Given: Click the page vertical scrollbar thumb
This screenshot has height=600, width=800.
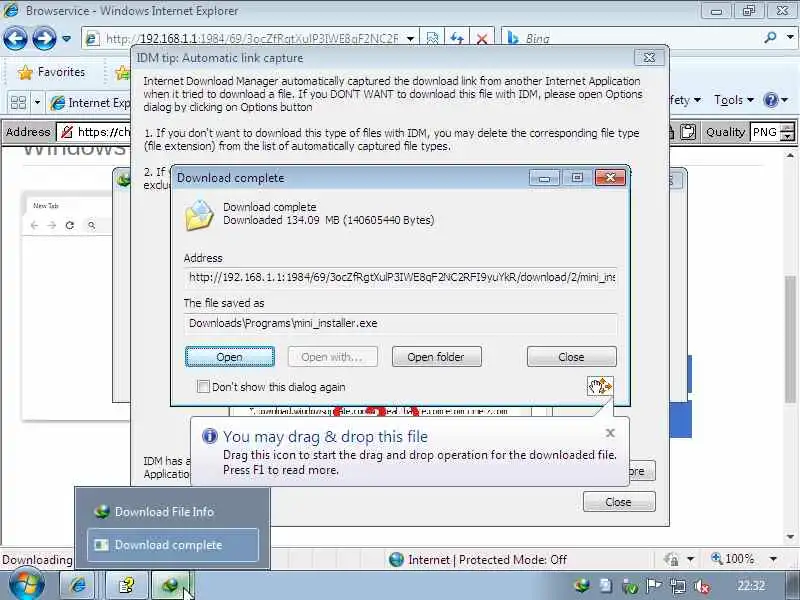Looking at the screenshot, I should coord(790,339).
